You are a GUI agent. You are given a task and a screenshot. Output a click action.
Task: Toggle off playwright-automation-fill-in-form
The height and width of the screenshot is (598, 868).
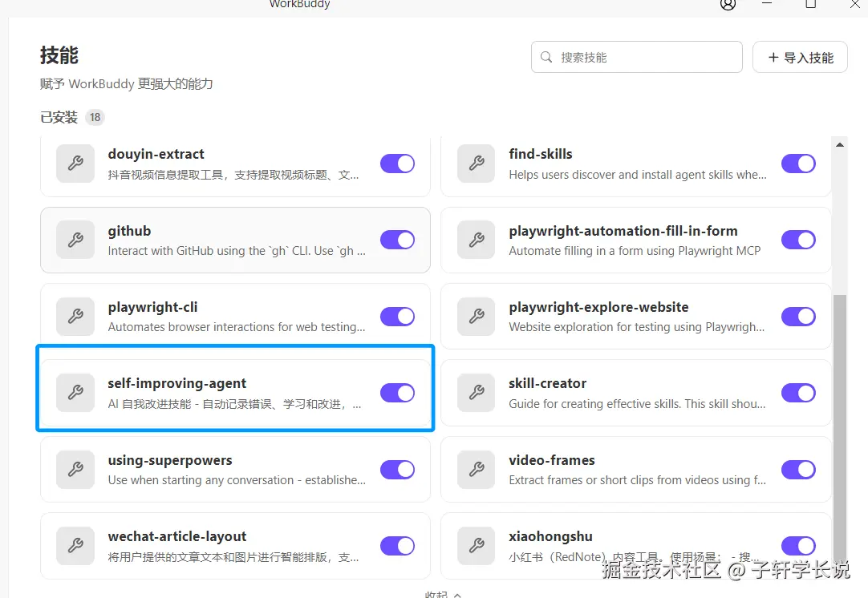point(798,240)
